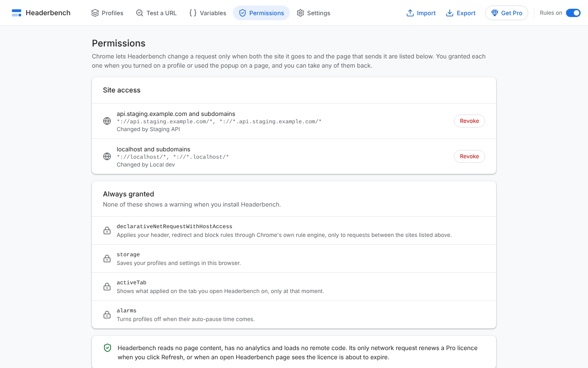Click 'Turns profiles off when their auto-pause' description
Viewport: 588px width, 368px height.
186,319
